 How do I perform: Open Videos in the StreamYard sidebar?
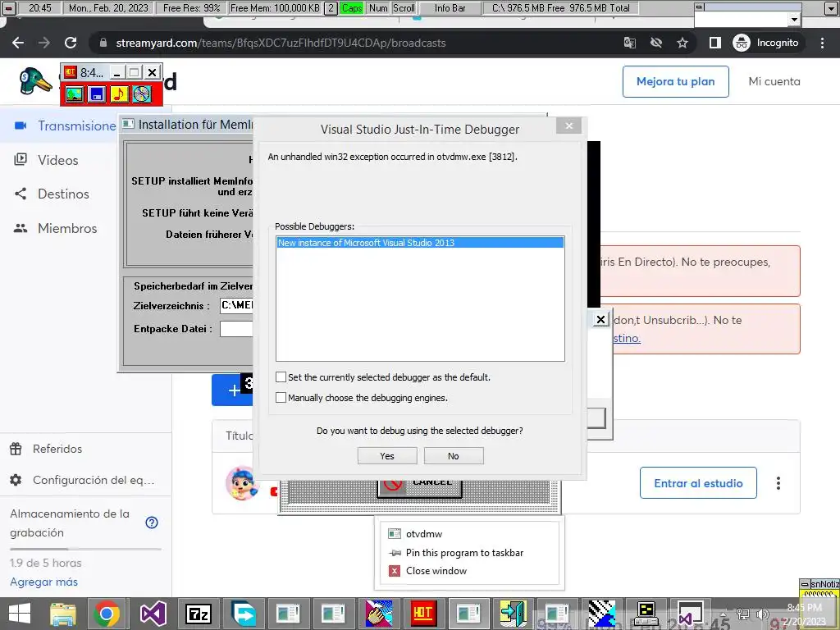tap(57, 160)
